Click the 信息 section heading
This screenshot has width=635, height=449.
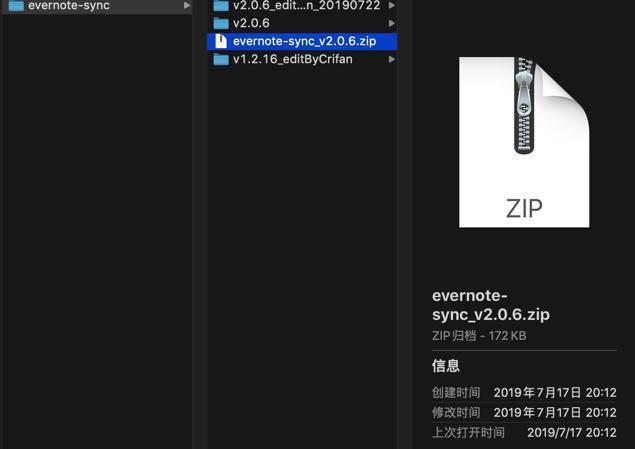(445, 366)
